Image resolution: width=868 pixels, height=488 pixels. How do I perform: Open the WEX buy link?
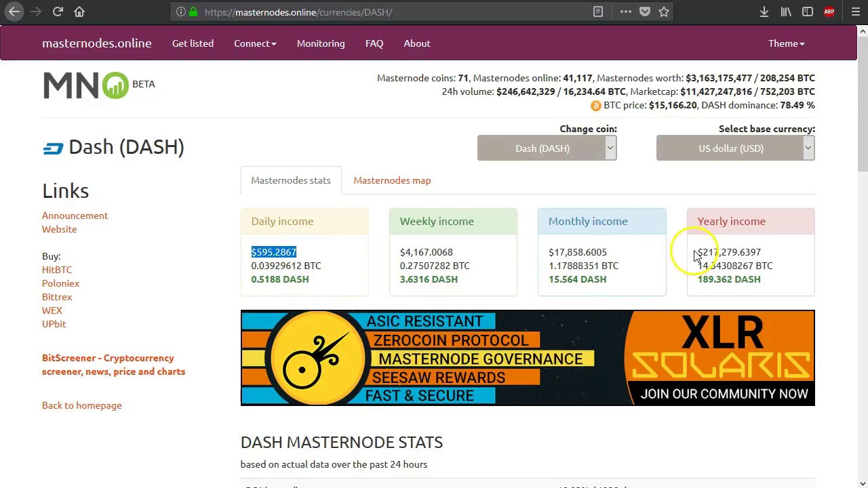52,310
